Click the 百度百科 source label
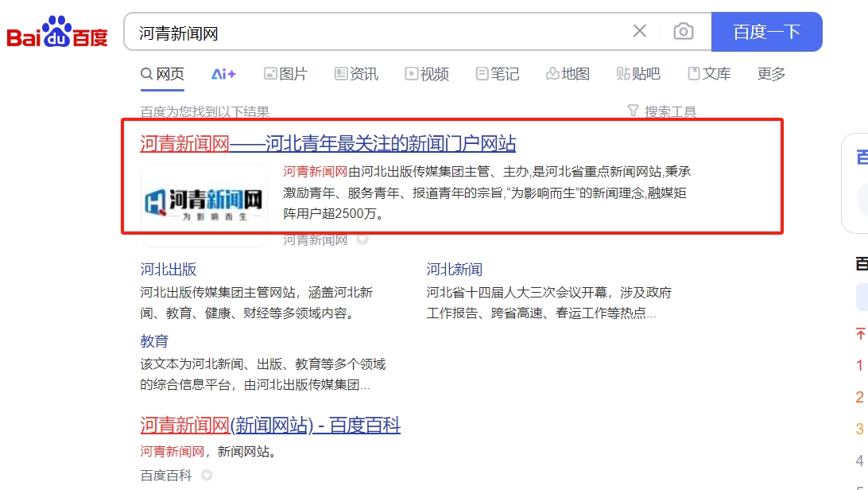868x490 pixels. tap(166, 475)
